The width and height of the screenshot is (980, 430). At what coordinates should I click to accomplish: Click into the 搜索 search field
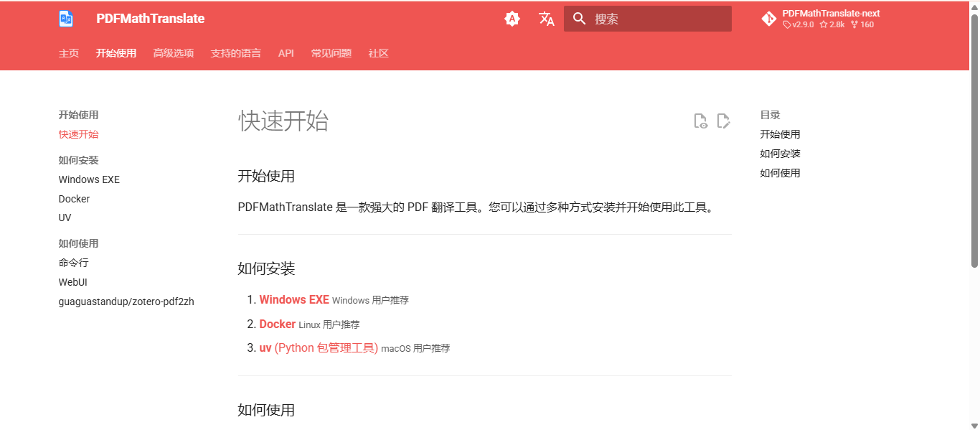point(648,19)
